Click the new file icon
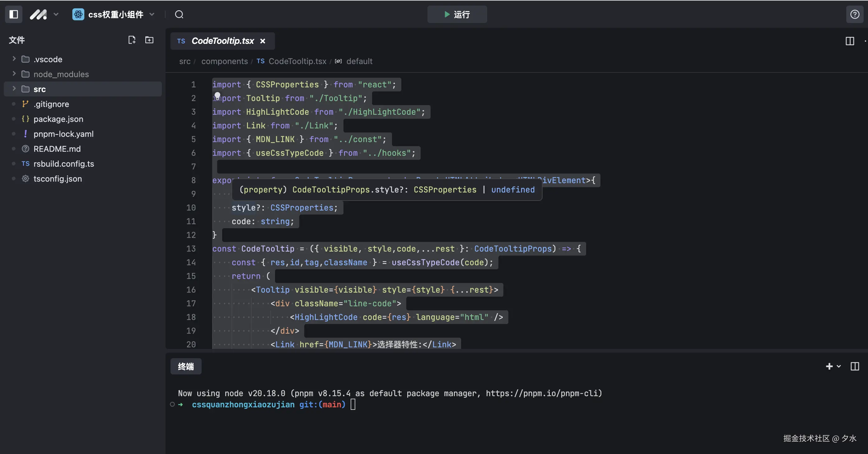Viewport: 868px width, 454px height. coord(132,40)
